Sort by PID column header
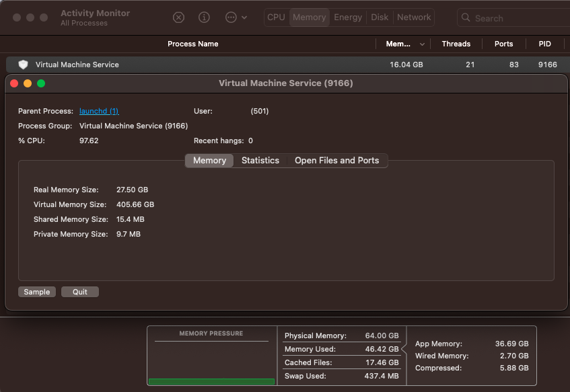The image size is (570, 392). [x=544, y=44]
